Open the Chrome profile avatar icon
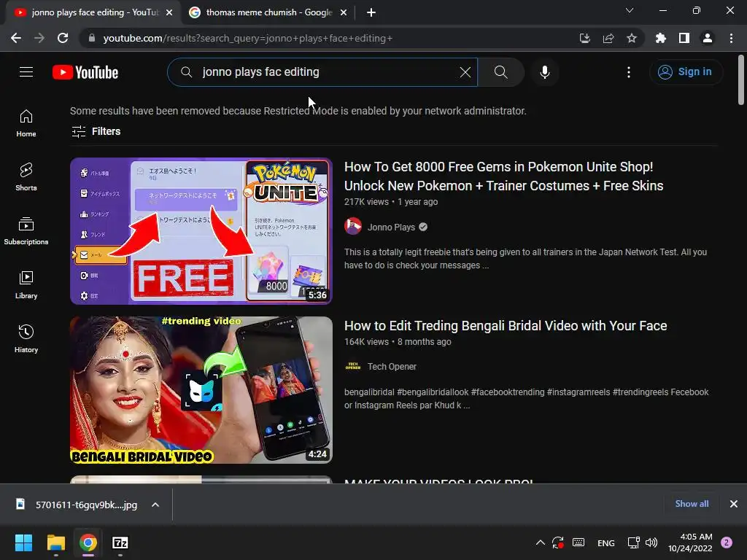 (x=708, y=38)
